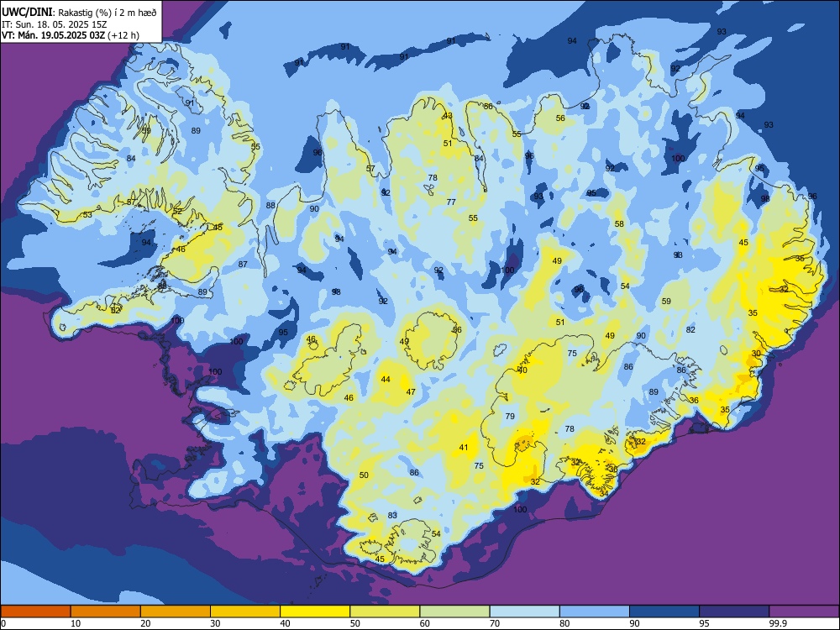Image resolution: width=840 pixels, height=630 pixels.
Task: Click the map humidity value '43'
Action: coord(448,116)
